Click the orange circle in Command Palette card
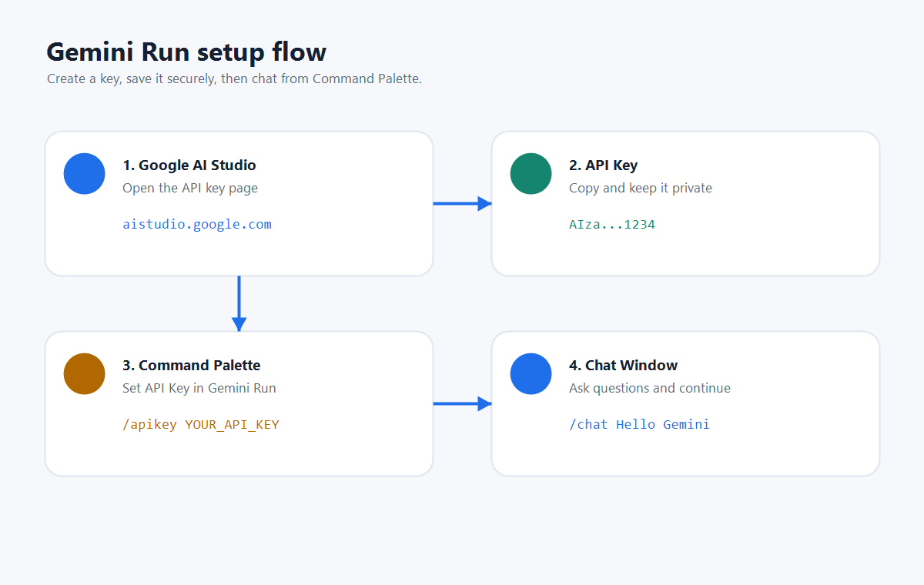This screenshot has height=585, width=924. coord(85,373)
